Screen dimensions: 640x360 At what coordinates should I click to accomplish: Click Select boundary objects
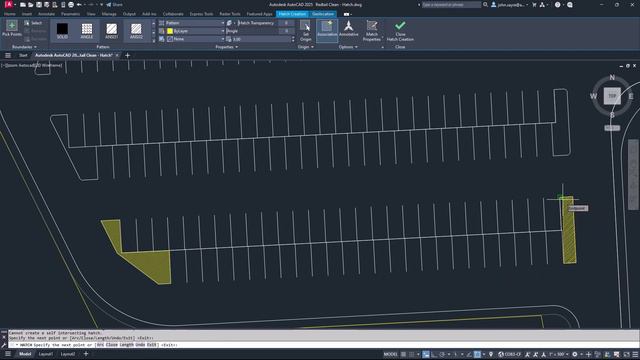pos(33,23)
